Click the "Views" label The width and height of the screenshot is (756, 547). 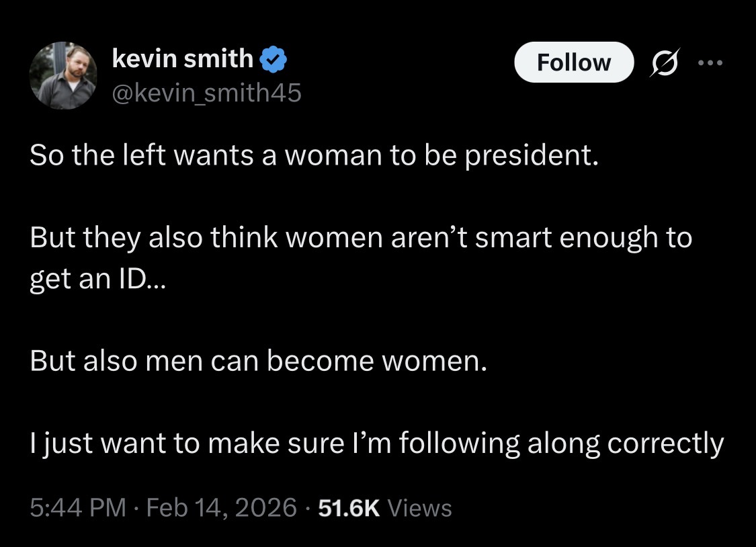(420, 507)
